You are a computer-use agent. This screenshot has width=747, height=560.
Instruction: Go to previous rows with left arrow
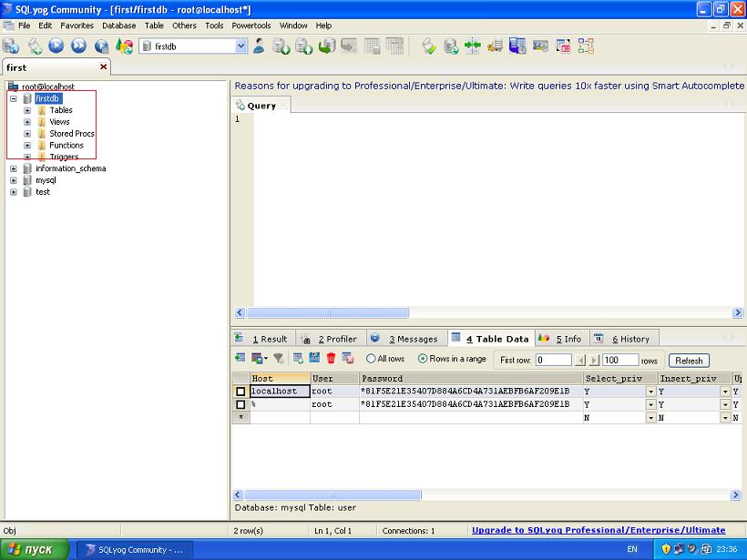(579, 360)
